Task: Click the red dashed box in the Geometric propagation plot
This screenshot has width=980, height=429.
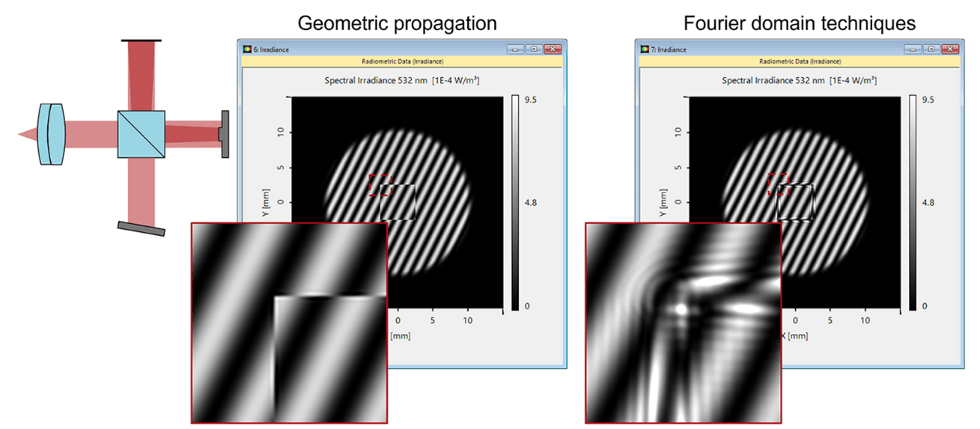Action: point(380,185)
